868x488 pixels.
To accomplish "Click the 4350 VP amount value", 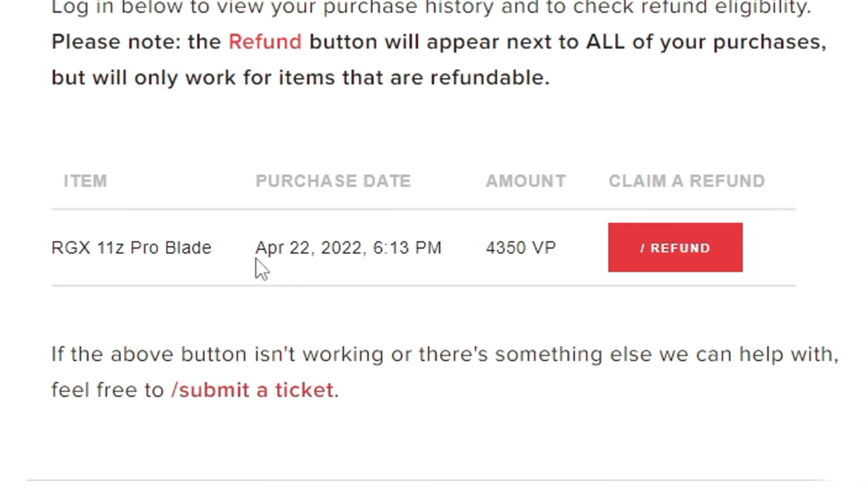I will coord(521,248).
